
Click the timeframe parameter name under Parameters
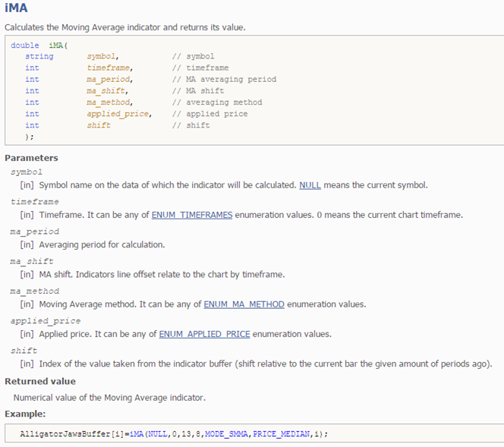(x=34, y=202)
